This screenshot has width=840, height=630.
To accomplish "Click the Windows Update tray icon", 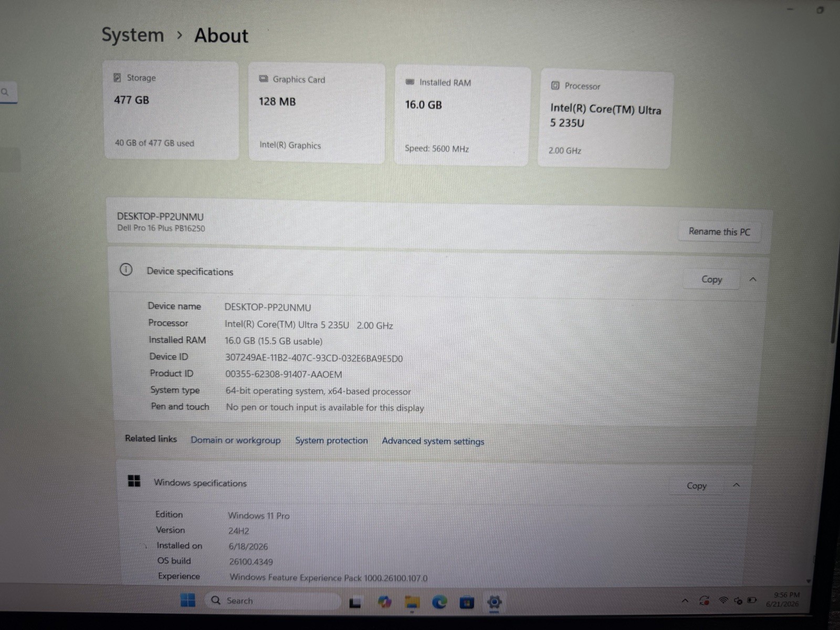I will coord(704,601).
